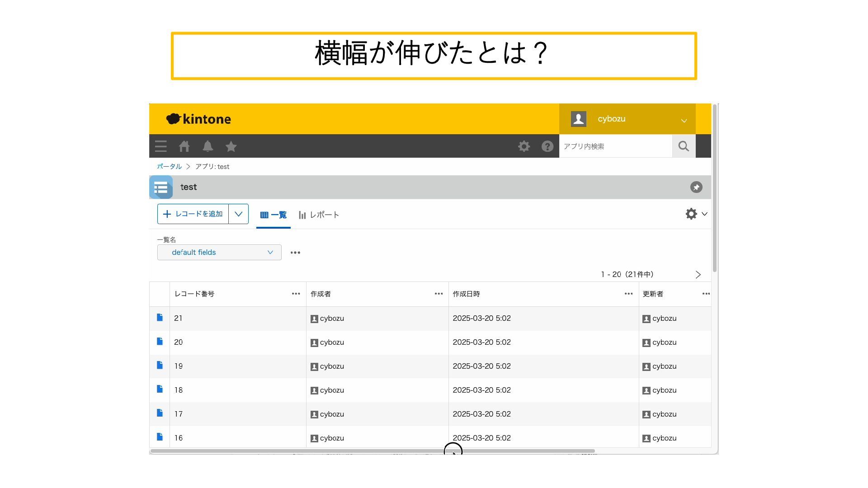
Task: Open the bookmarks star icon
Action: pos(231,146)
